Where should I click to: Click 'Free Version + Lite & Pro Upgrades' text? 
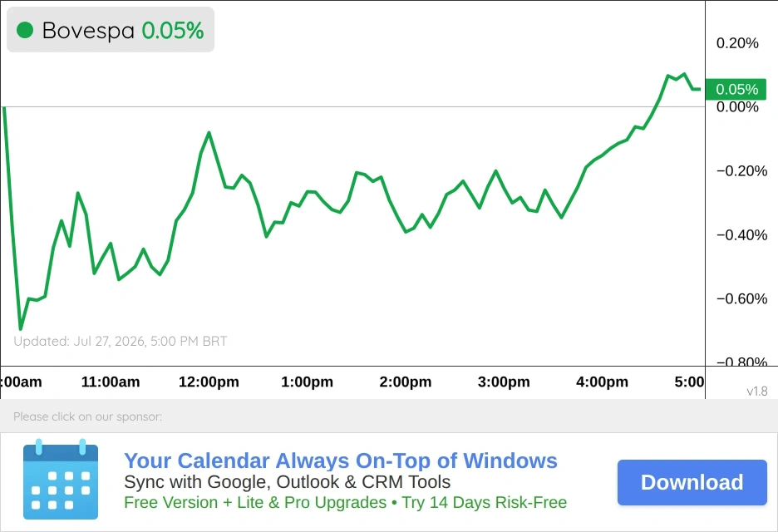tap(255, 502)
